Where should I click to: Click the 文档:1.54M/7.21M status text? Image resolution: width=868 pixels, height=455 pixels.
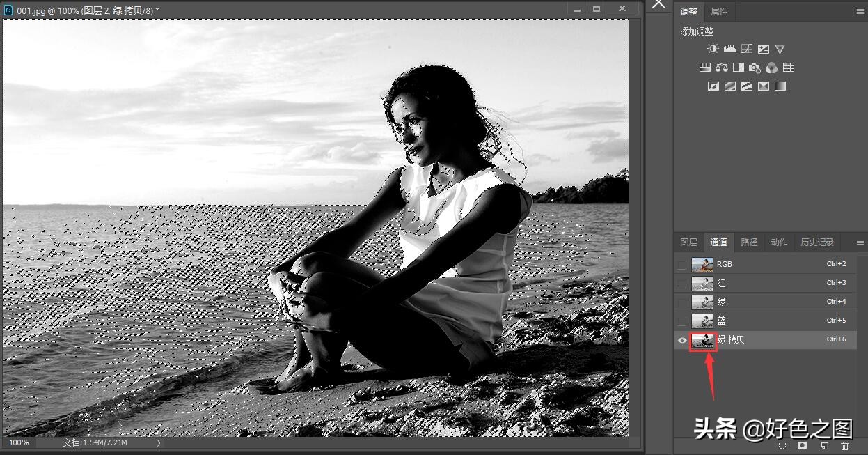point(95,442)
